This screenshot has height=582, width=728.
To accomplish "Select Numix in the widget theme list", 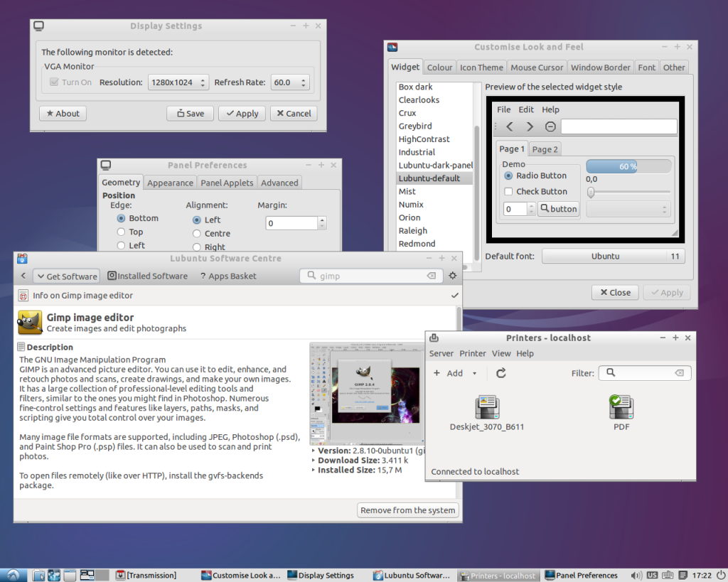I will pyautogui.click(x=411, y=205).
